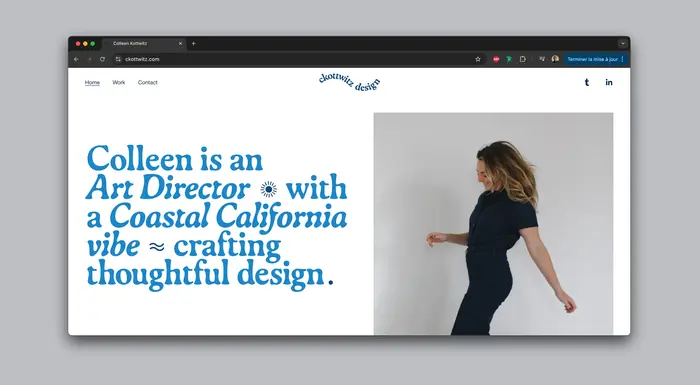Open the Work nav link
The width and height of the screenshot is (700, 385).
pos(119,83)
